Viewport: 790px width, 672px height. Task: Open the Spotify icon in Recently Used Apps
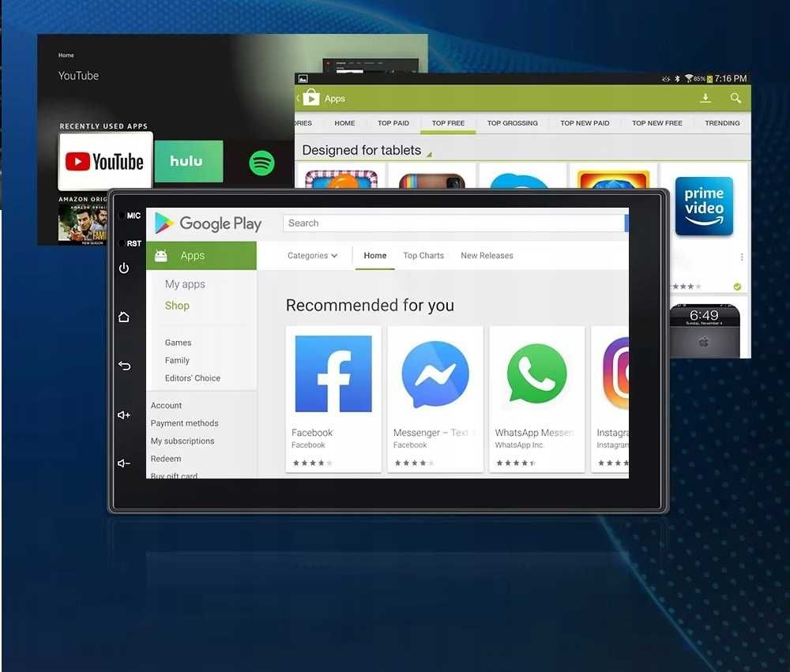pos(262,163)
